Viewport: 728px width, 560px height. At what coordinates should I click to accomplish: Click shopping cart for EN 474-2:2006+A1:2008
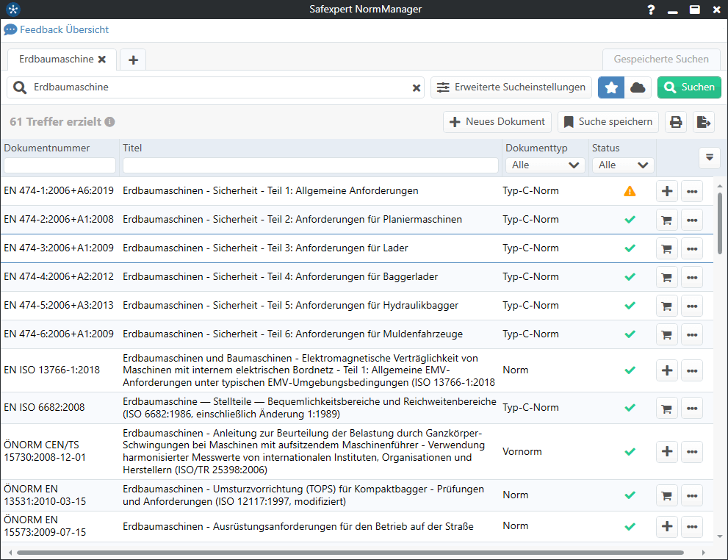click(x=667, y=220)
